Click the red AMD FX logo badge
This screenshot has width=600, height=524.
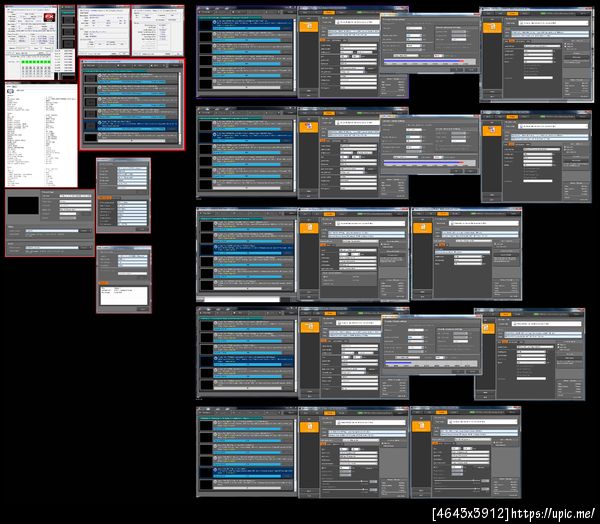(49, 17)
